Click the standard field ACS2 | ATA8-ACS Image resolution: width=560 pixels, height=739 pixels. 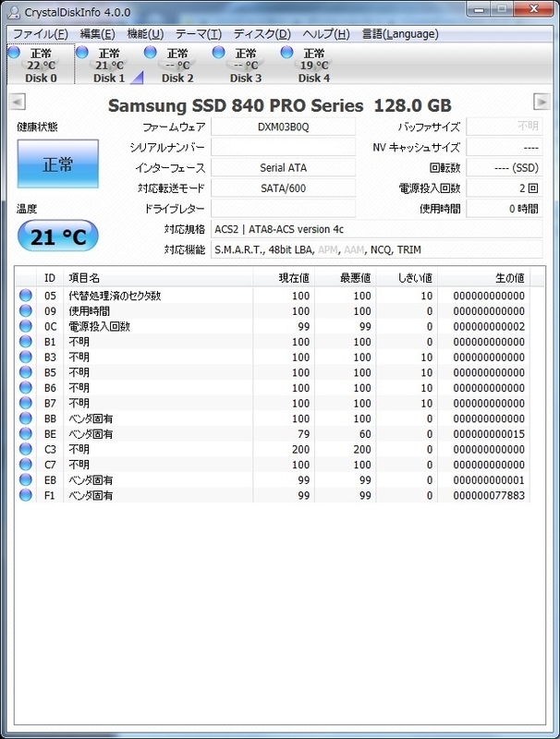click(x=377, y=229)
